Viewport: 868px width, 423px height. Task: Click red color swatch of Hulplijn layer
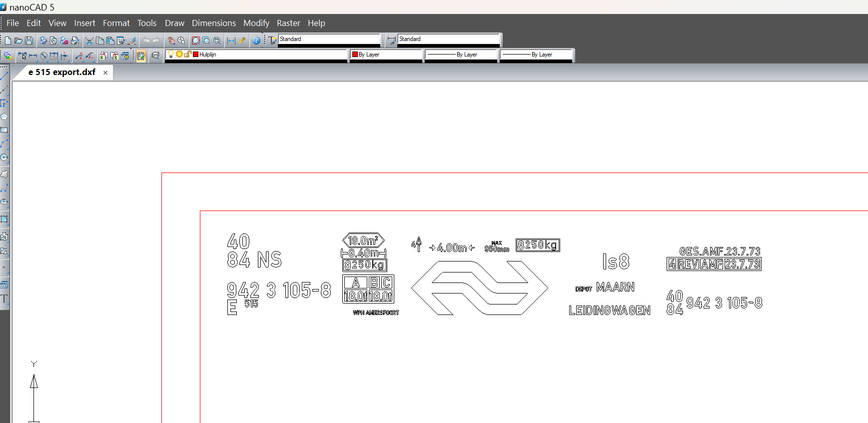195,54
